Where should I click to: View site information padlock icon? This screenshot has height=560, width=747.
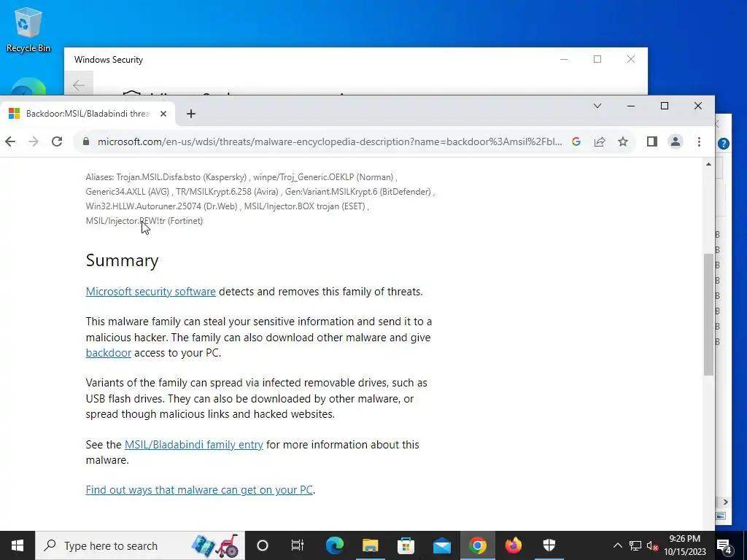pyautogui.click(x=86, y=141)
